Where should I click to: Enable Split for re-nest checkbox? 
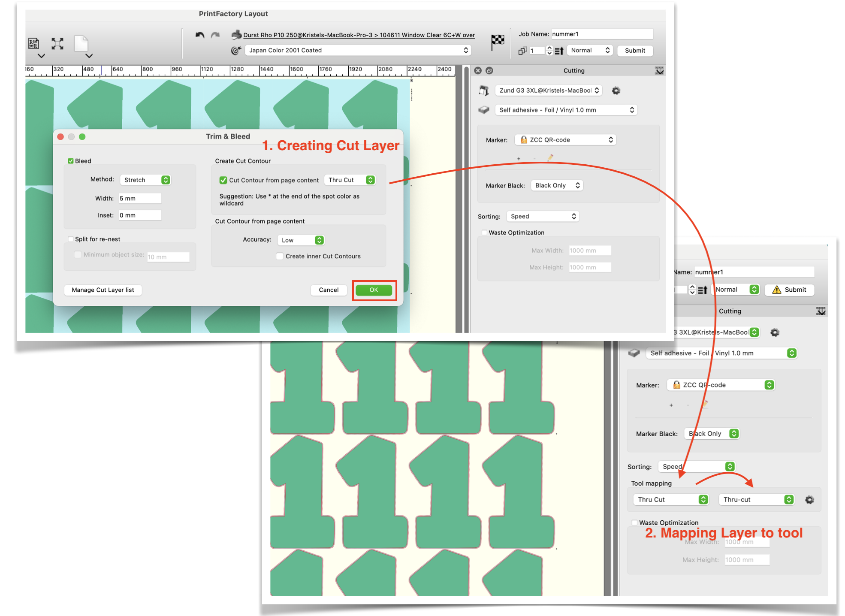[71, 239]
